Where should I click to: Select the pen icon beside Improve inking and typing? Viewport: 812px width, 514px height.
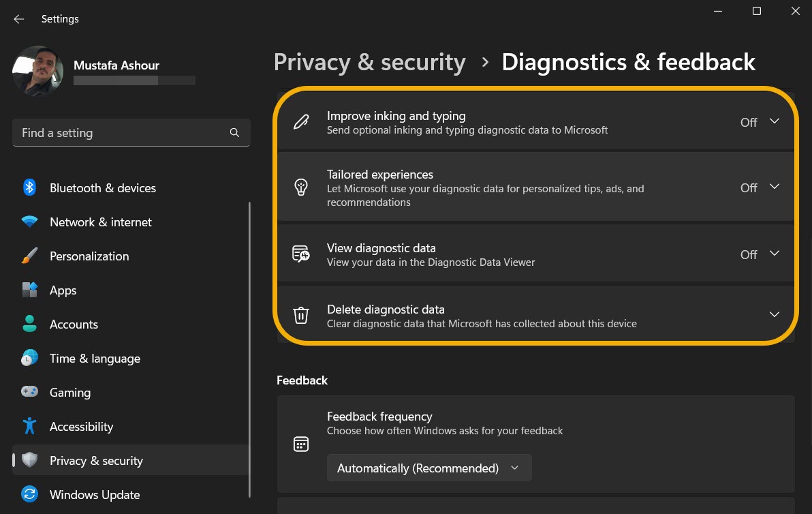300,122
